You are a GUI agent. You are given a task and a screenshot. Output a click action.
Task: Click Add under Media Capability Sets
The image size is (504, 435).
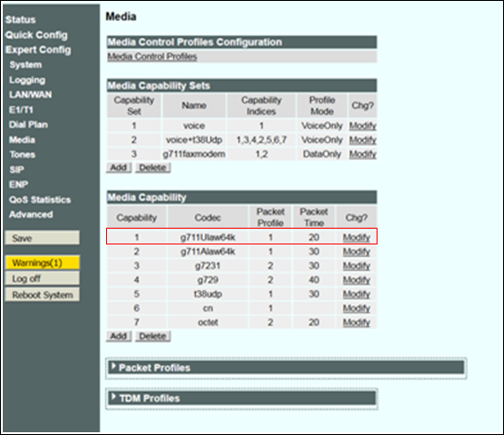click(119, 167)
